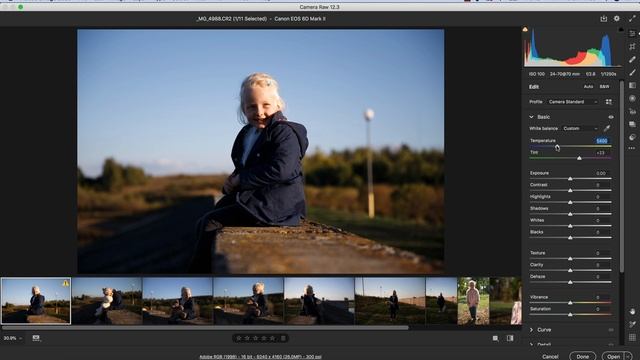Open workflow options link Adobe RGB
640x360 pixels.
pyautogui.click(x=260, y=357)
